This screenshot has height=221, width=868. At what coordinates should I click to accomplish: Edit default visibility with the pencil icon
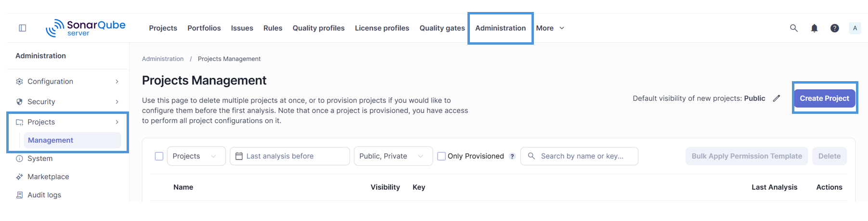coord(777,98)
